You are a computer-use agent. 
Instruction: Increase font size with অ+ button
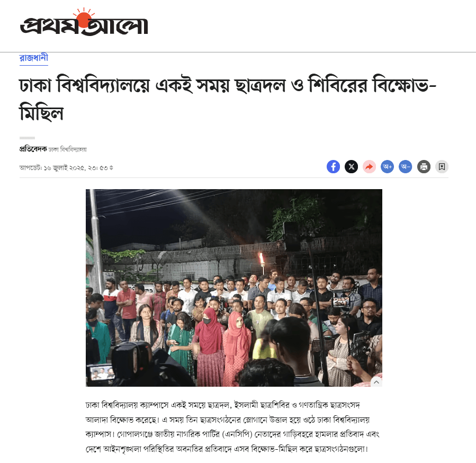click(388, 166)
